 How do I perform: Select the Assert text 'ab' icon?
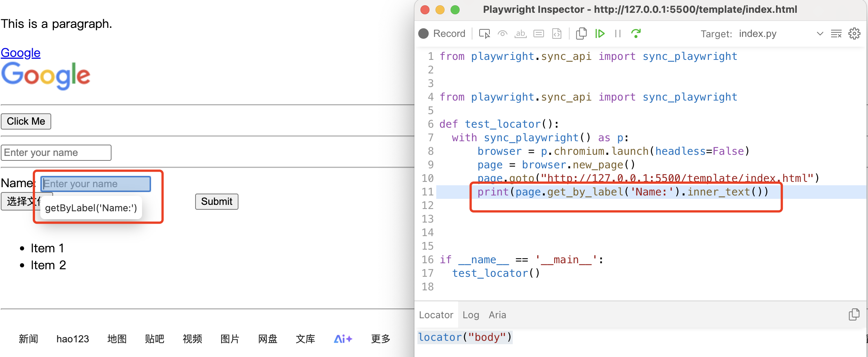pyautogui.click(x=521, y=34)
